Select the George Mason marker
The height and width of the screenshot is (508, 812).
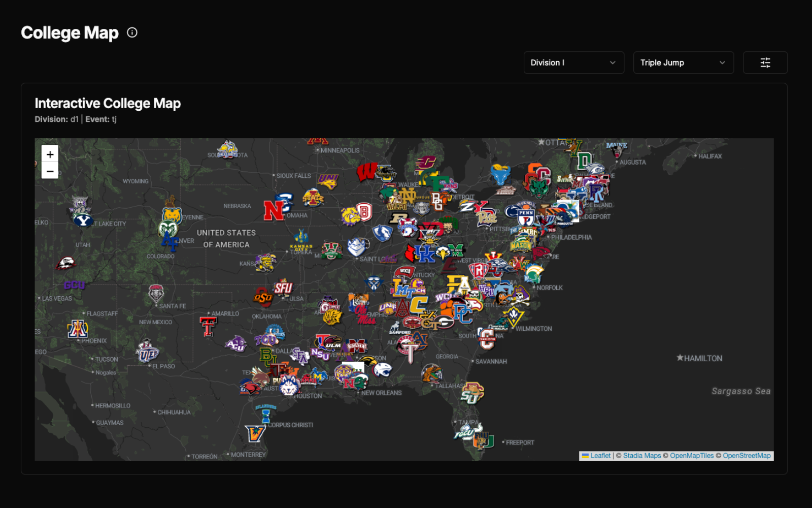521,245
